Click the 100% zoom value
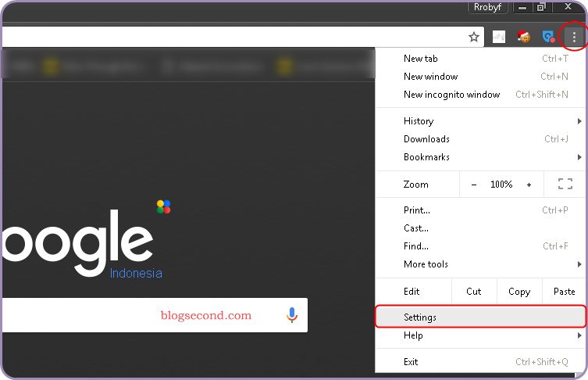Image resolution: width=588 pixels, height=380 pixels. (501, 185)
